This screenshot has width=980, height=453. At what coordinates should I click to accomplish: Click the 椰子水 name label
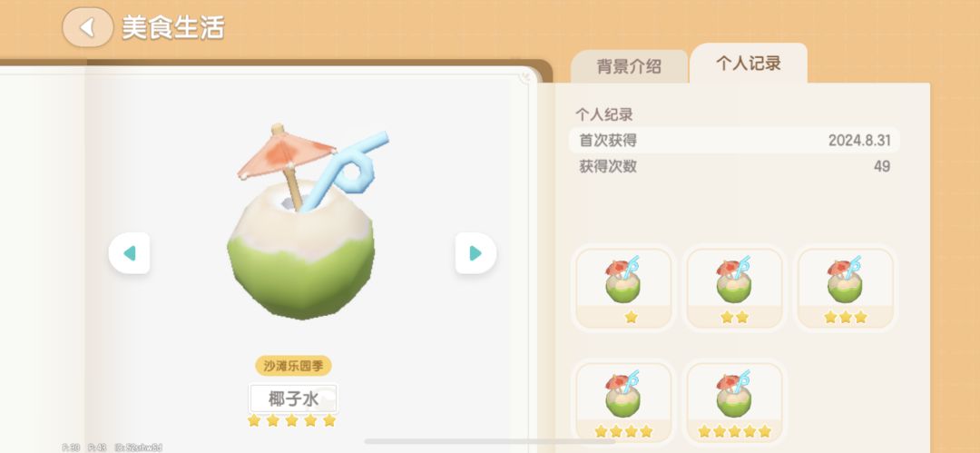click(x=293, y=399)
